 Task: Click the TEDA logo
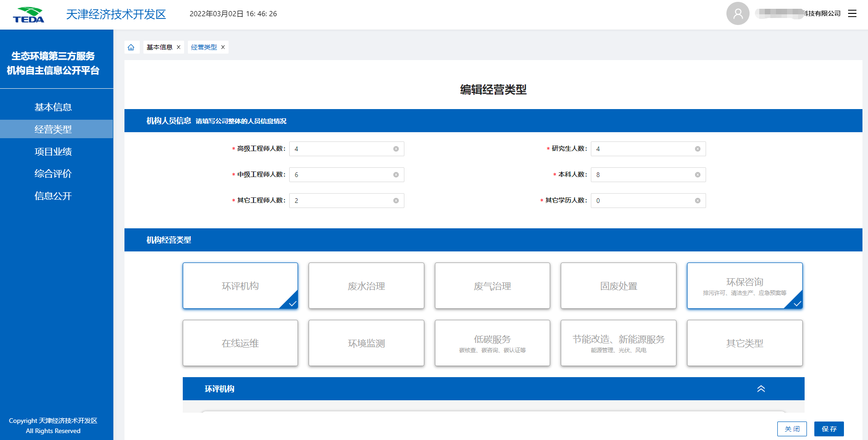[29, 15]
